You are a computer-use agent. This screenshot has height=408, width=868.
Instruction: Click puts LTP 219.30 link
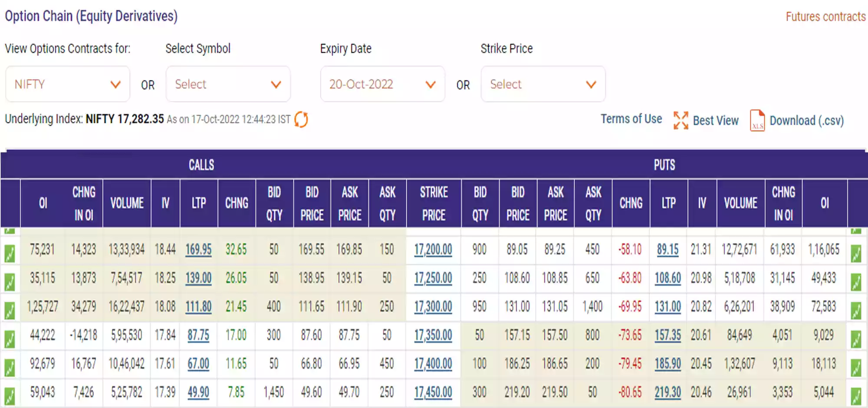pyautogui.click(x=667, y=392)
